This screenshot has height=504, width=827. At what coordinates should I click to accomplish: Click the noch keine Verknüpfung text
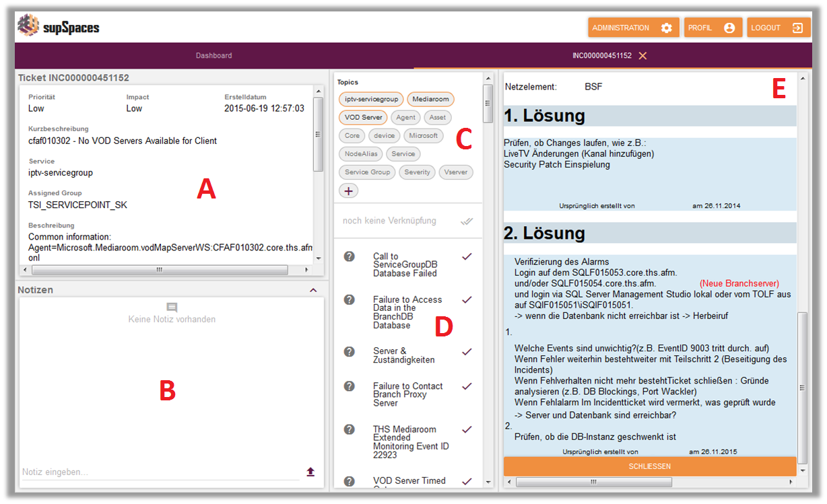click(389, 221)
